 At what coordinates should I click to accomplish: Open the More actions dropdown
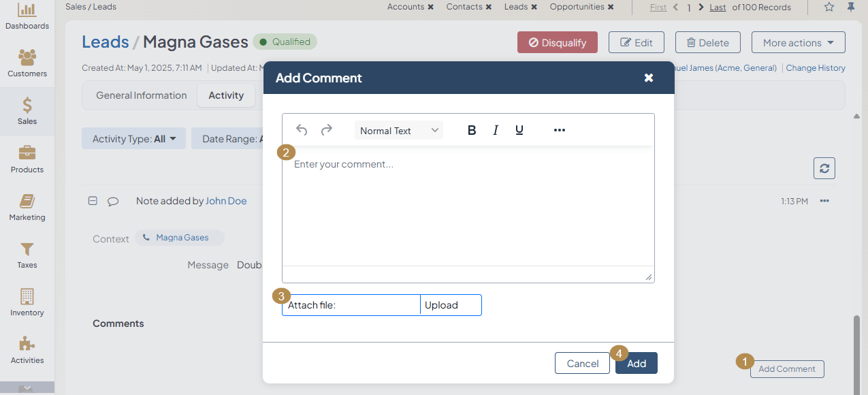(799, 42)
